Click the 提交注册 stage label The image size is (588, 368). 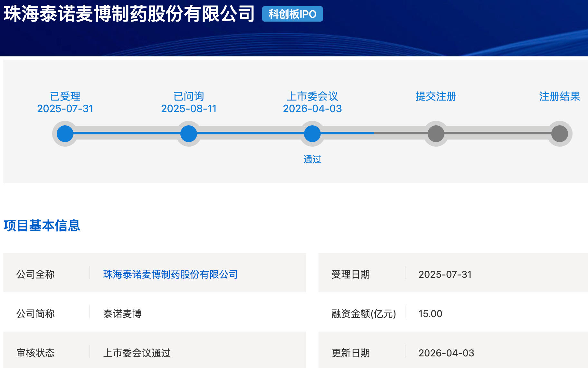(436, 96)
